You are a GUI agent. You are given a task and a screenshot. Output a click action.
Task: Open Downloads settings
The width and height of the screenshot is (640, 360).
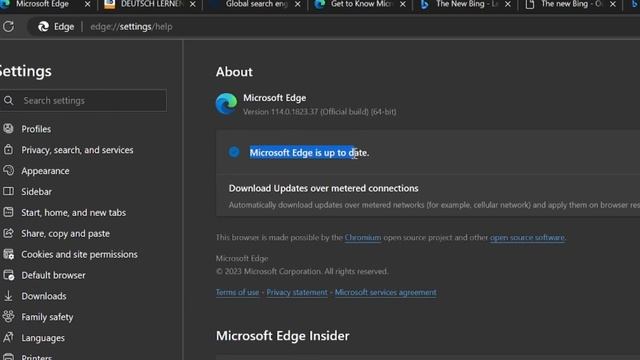pyautogui.click(x=44, y=296)
